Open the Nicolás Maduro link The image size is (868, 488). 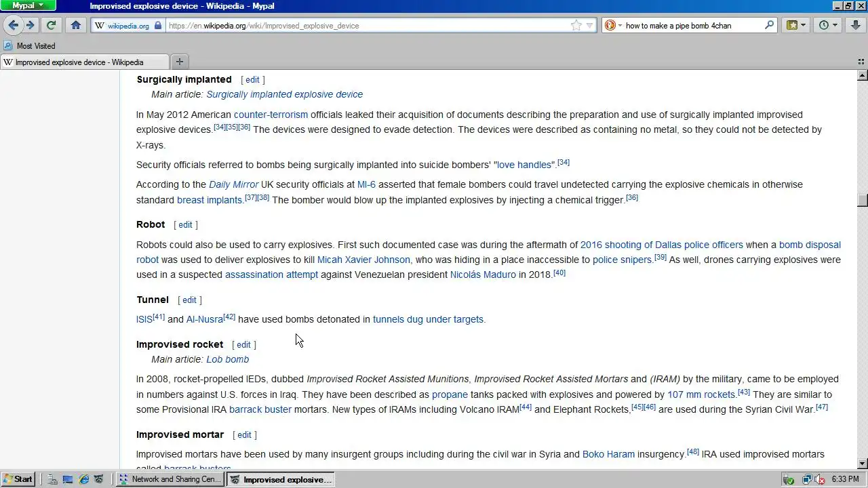[x=483, y=274]
